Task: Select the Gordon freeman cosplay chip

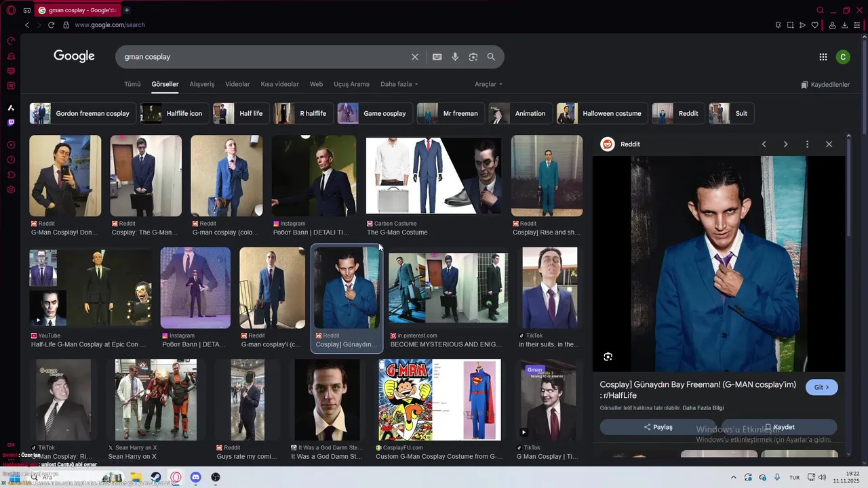Action: pos(83,113)
